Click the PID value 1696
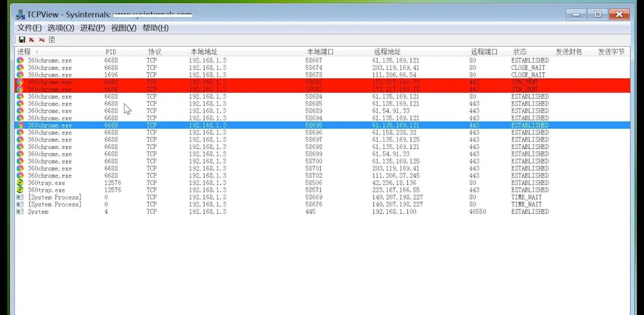This screenshot has width=644, height=315. point(111,75)
